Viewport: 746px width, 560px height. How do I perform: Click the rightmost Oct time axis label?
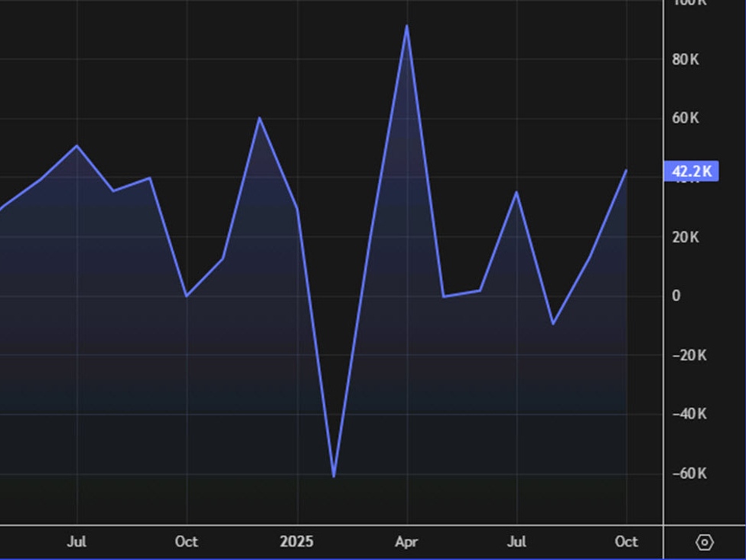pyautogui.click(x=627, y=542)
